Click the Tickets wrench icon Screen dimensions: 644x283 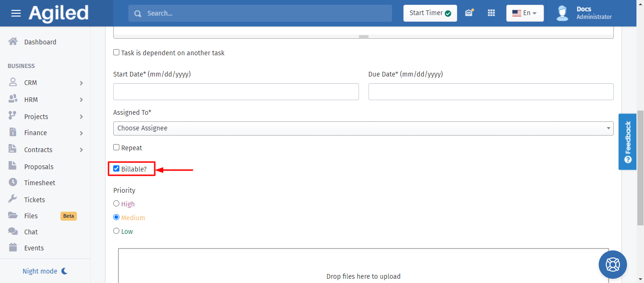pos(13,199)
